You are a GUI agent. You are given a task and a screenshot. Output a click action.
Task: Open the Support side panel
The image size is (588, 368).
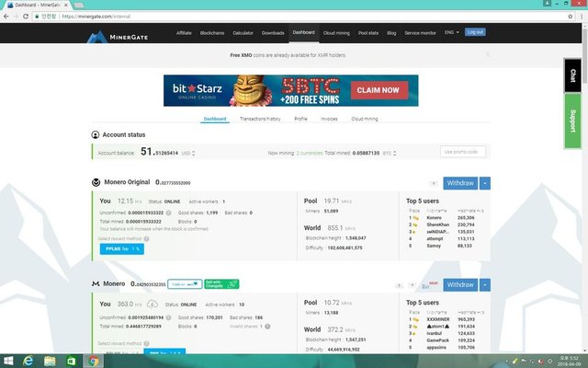click(572, 121)
